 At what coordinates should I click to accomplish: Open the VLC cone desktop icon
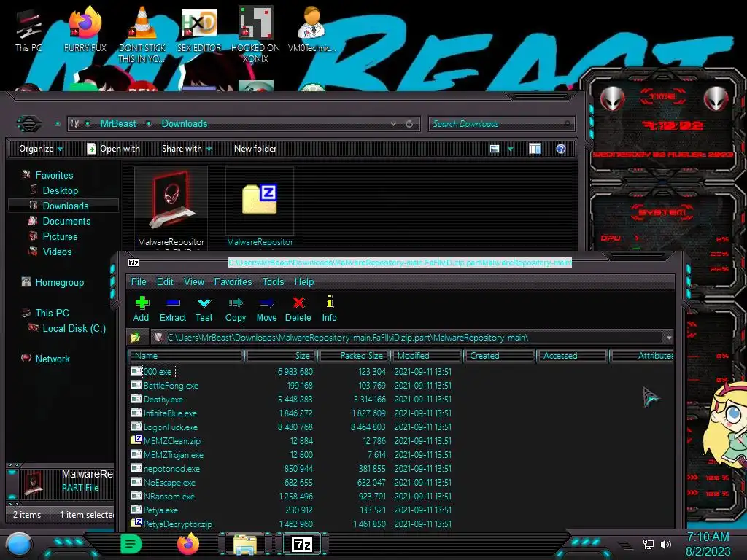(142, 34)
